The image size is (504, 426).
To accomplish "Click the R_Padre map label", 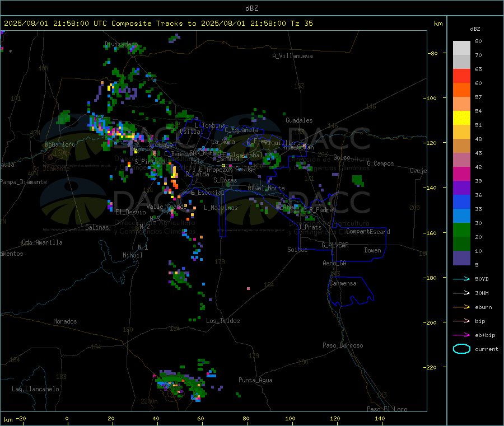I will click(321, 210).
